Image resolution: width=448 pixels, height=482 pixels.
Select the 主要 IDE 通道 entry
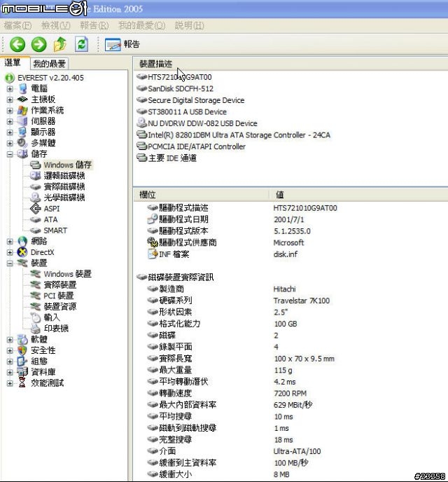[172, 158]
